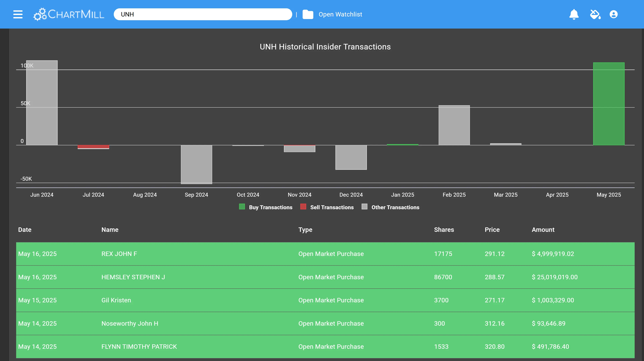The image size is (644, 361).
Task: Select the May 2025 green buy bar
Action: click(x=609, y=104)
